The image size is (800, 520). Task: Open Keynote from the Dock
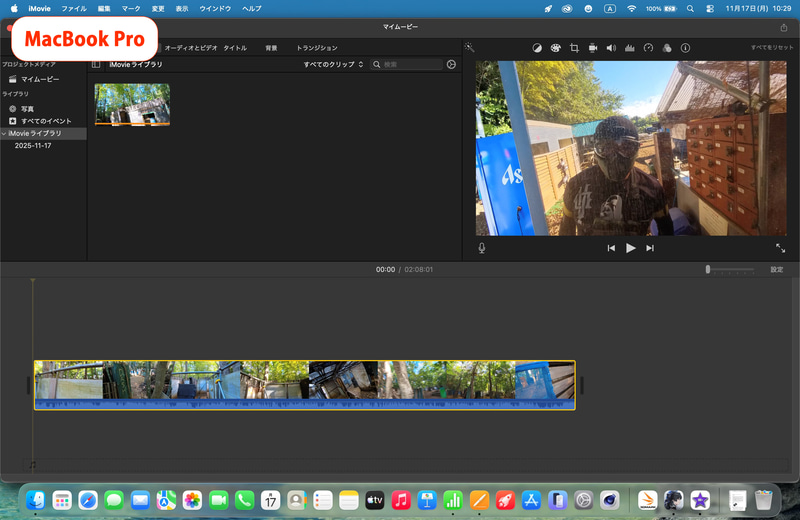click(427, 500)
